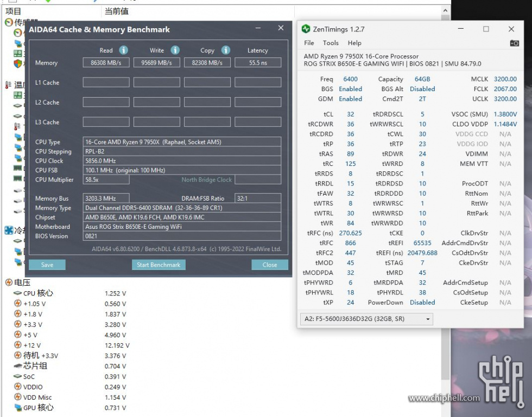Open the memory module dropdown A2: F5-5600J3636D32G
The width and height of the screenshot is (532, 417).
pos(366,319)
